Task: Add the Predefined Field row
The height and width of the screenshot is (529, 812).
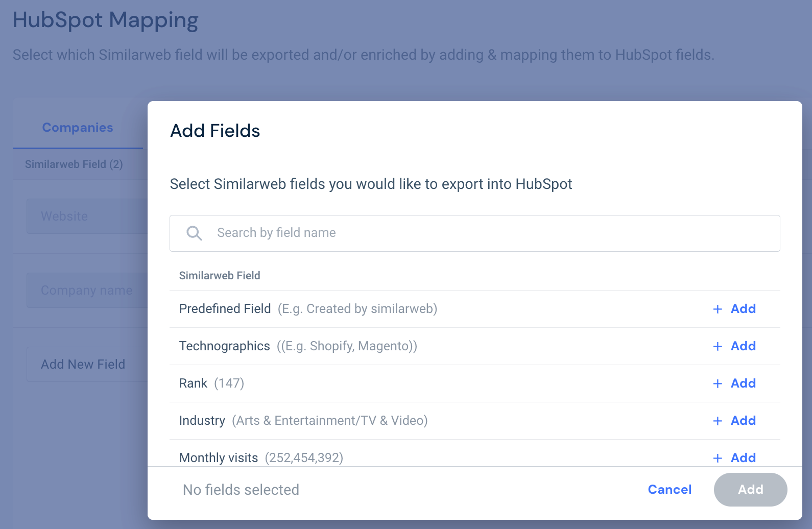Action: tap(734, 309)
